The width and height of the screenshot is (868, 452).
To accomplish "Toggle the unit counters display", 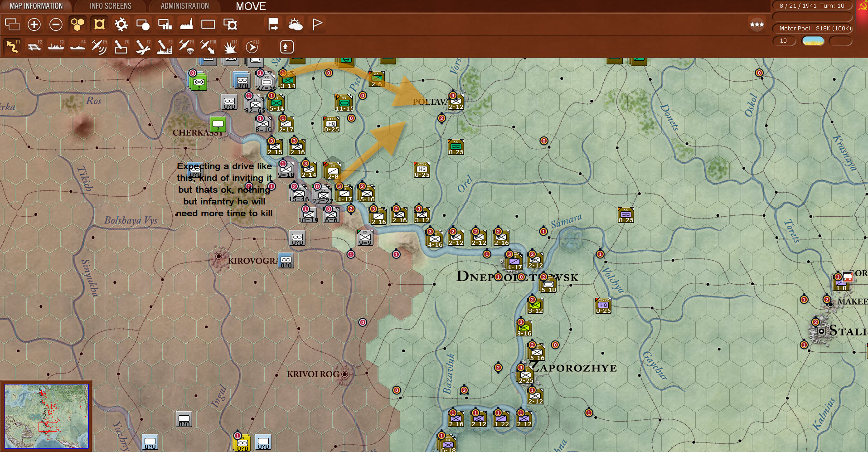I will [x=99, y=24].
